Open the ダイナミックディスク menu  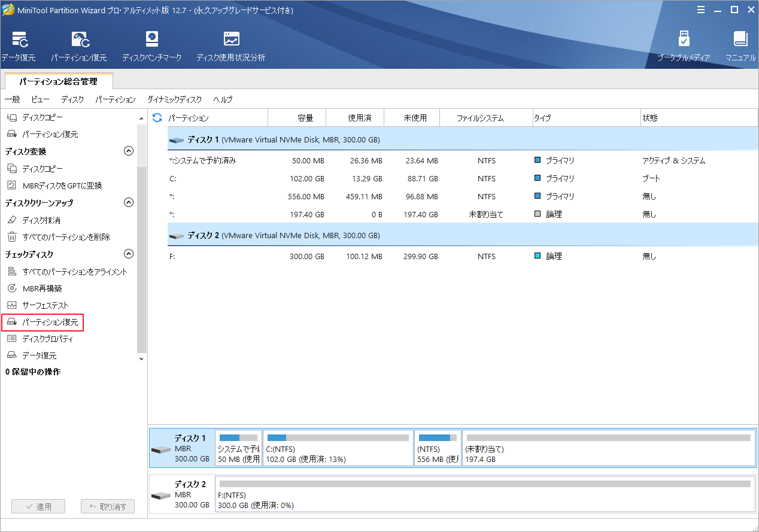(174, 99)
